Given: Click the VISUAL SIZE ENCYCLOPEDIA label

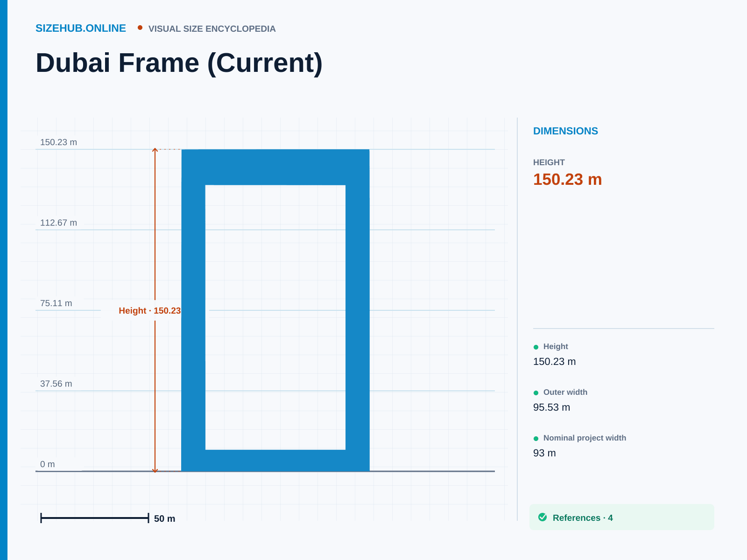Looking at the screenshot, I should 212,29.
